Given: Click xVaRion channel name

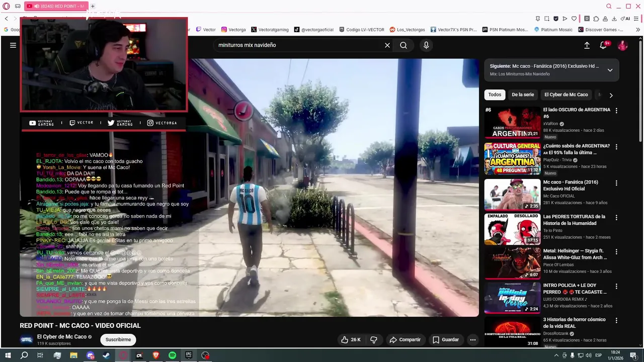Looking at the screenshot, I should coord(550,124).
